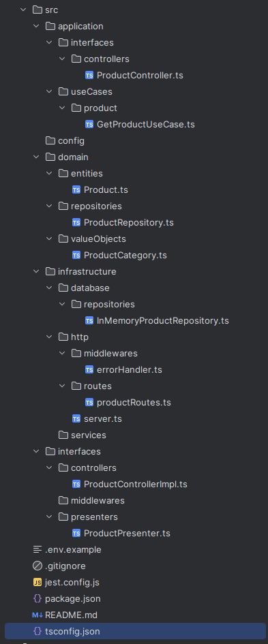
Task: Select the .env.example file label
Action: pyautogui.click(x=73, y=549)
